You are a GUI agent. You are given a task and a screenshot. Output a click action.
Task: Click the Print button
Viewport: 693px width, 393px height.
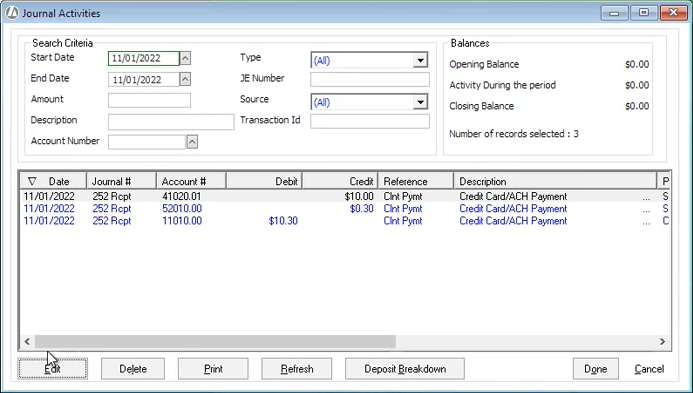pyautogui.click(x=213, y=369)
